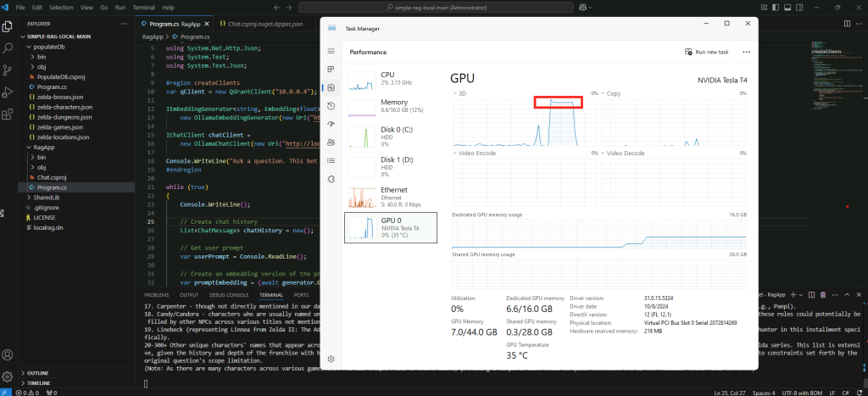Open the Selection menu in VS Code

(x=61, y=8)
